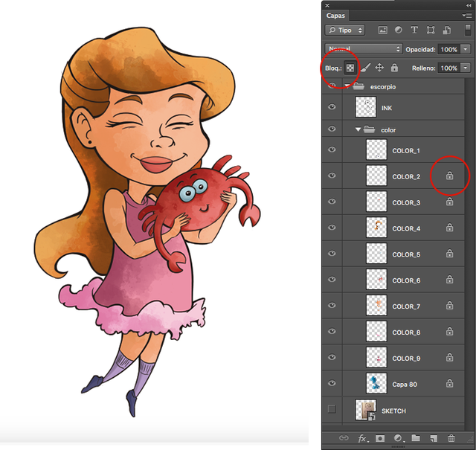This screenshot has width=476, height=450.
Task: Collapse the color layer group
Action: point(358,130)
